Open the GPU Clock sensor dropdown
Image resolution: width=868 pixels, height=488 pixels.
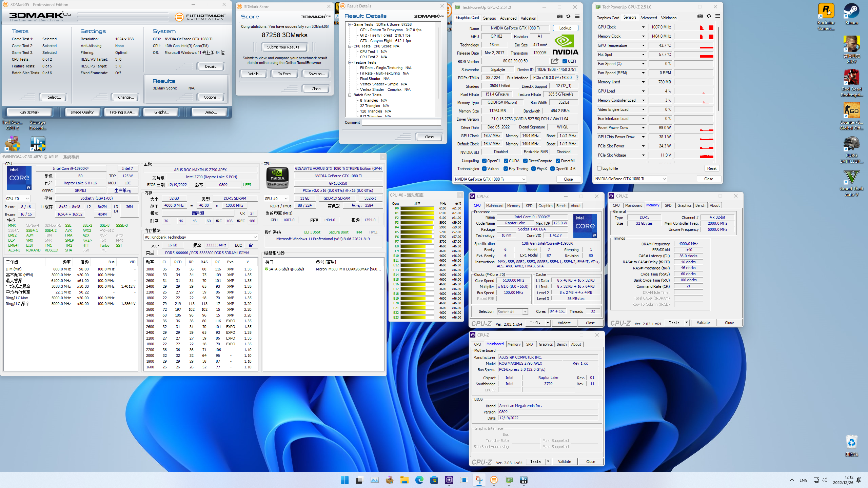[643, 27]
